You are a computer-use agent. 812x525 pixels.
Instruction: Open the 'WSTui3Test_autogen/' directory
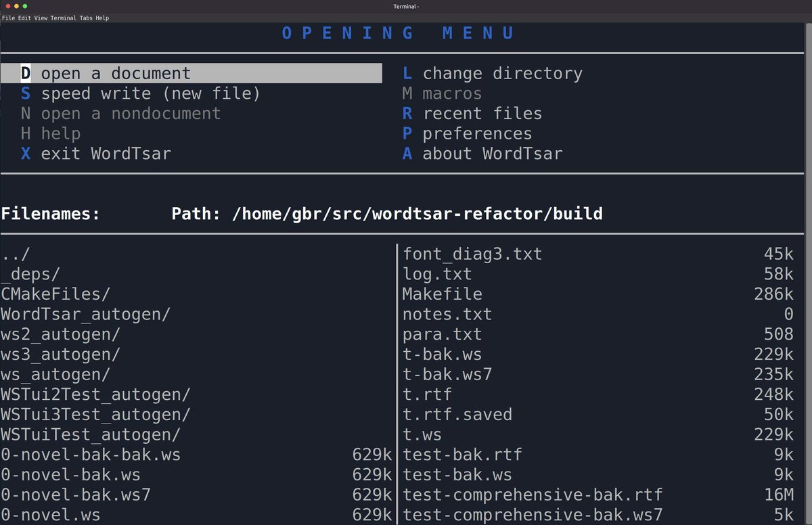coord(96,414)
